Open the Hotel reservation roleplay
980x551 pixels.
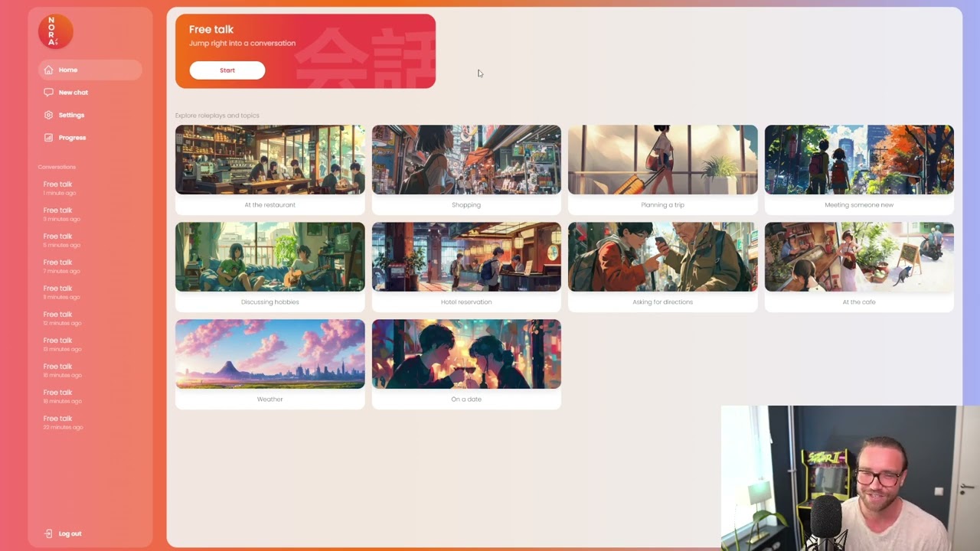pyautogui.click(x=466, y=266)
